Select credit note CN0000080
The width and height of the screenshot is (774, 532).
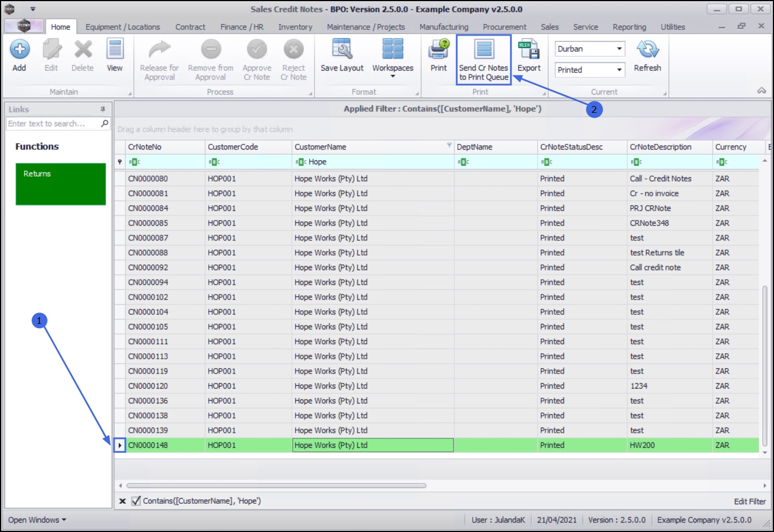click(148, 179)
